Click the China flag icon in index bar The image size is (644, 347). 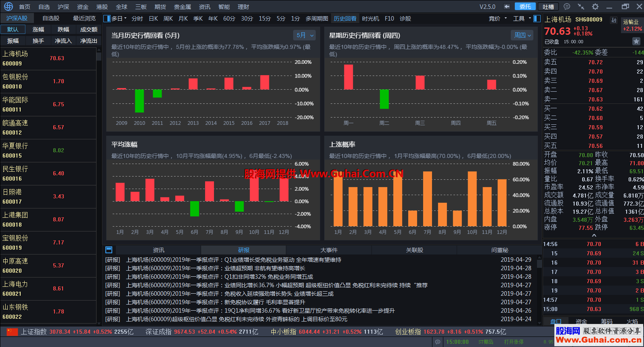[x=13, y=332]
